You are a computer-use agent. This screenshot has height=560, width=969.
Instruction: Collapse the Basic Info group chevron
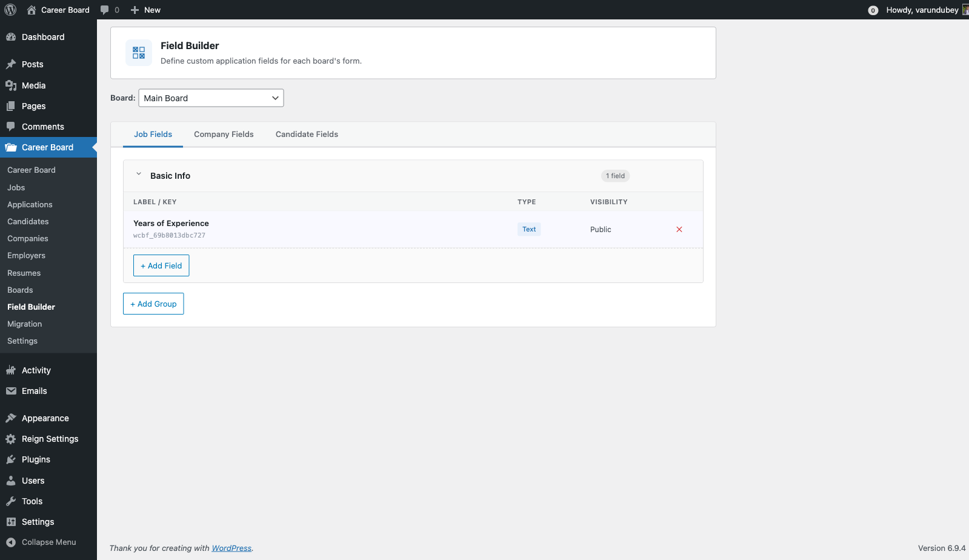click(139, 175)
